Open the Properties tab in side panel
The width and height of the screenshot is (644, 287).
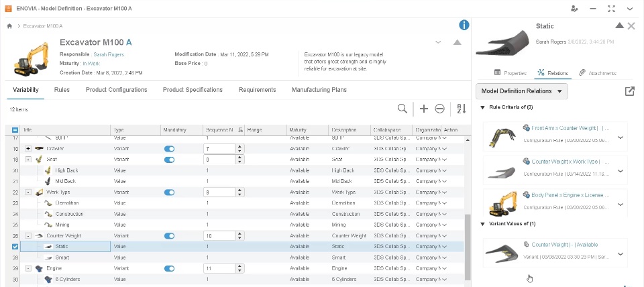(x=510, y=72)
